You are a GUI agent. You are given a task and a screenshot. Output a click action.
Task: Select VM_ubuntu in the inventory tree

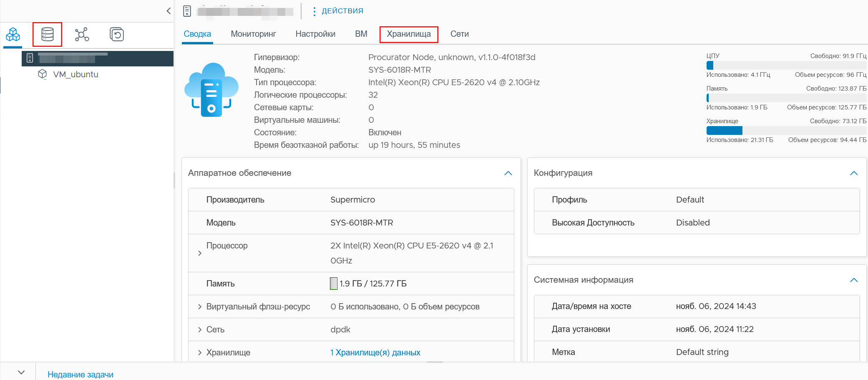point(76,74)
